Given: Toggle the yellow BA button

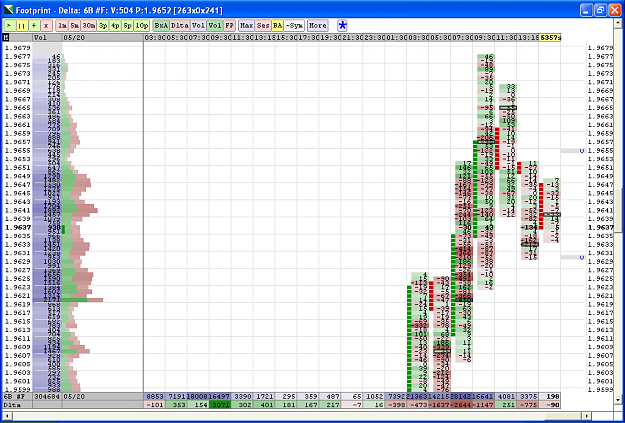Looking at the screenshot, I should (277, 26).
